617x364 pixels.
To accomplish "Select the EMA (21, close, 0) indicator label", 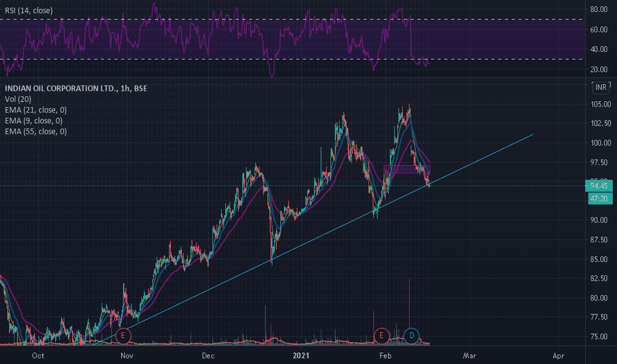I will click(x=36, y=110).
